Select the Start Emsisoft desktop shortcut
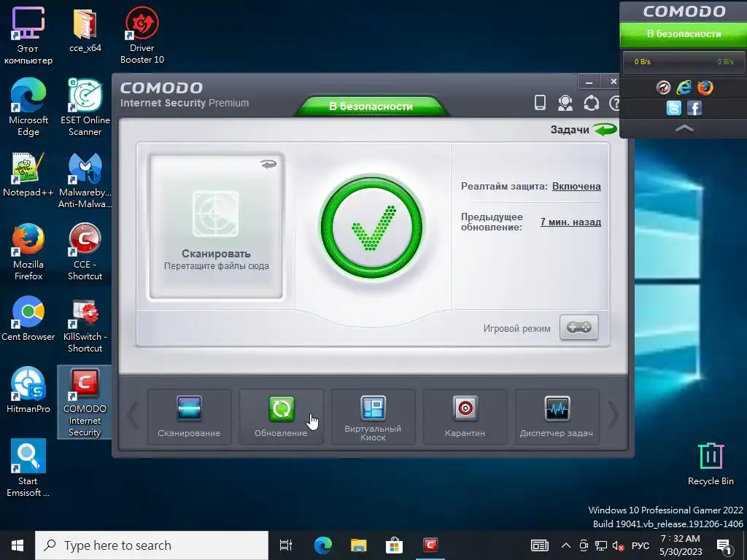Viewport: 747px width, 560px height. pyautogui.click(x=28, y=468)
